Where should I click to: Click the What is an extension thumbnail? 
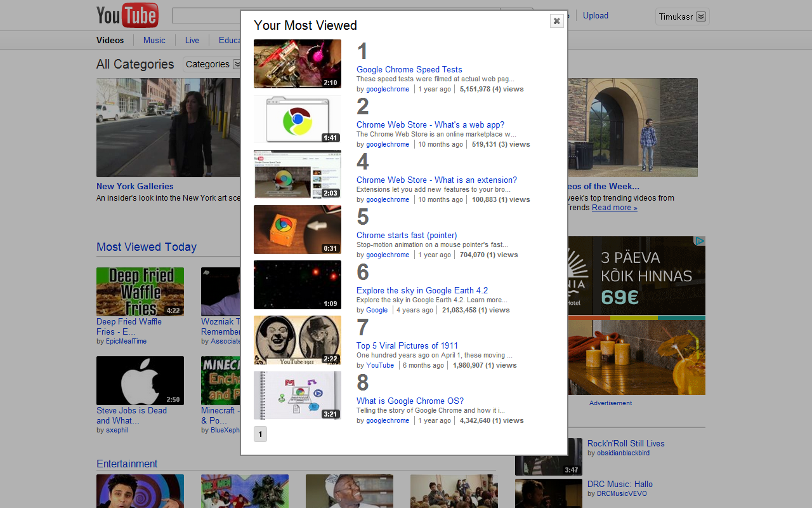pos(298,174)
